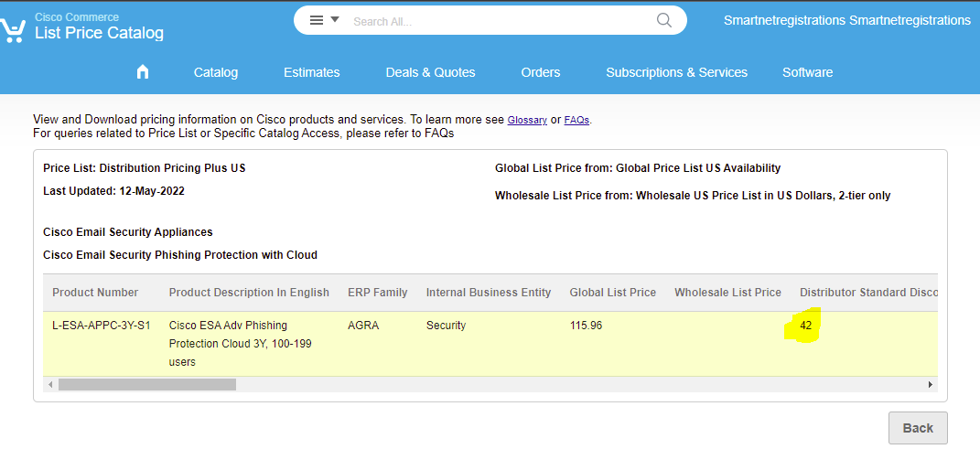Screen dimensions: 980x449
Task: Select the 115.96 list price cell
Action: click(586, 326)
